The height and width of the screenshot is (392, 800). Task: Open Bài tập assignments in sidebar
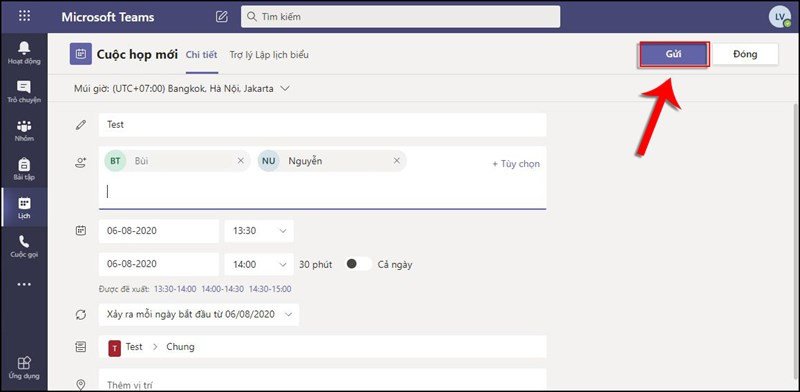[24, 169]
